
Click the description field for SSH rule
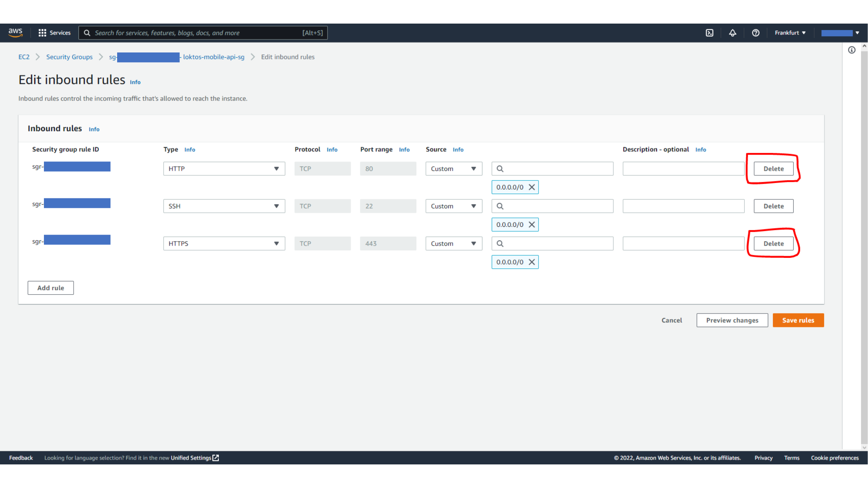point(683,206)
